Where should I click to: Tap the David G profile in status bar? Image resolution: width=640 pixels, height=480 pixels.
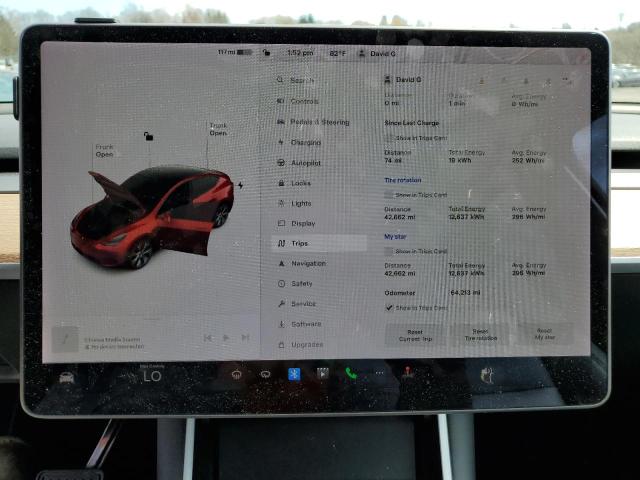(x=377, y=53)
